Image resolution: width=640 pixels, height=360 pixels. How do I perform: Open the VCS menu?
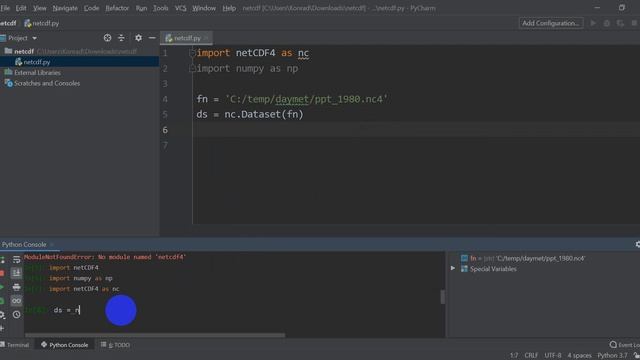coord(180,8)
